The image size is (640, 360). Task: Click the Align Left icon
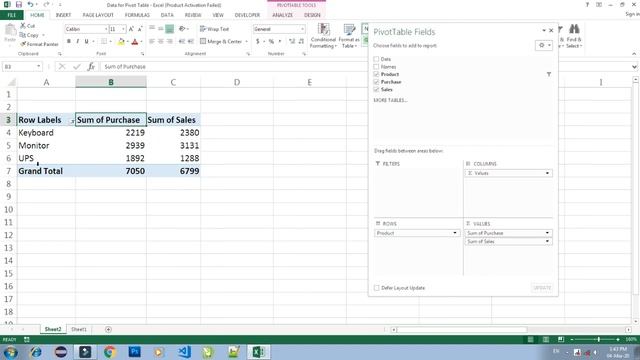(152, 41)
